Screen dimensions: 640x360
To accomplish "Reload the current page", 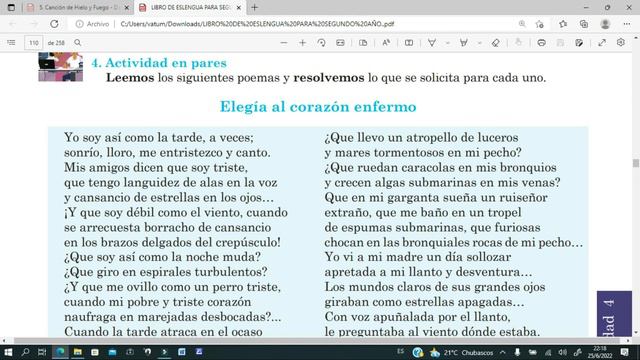I will click(x=54, y=24).
